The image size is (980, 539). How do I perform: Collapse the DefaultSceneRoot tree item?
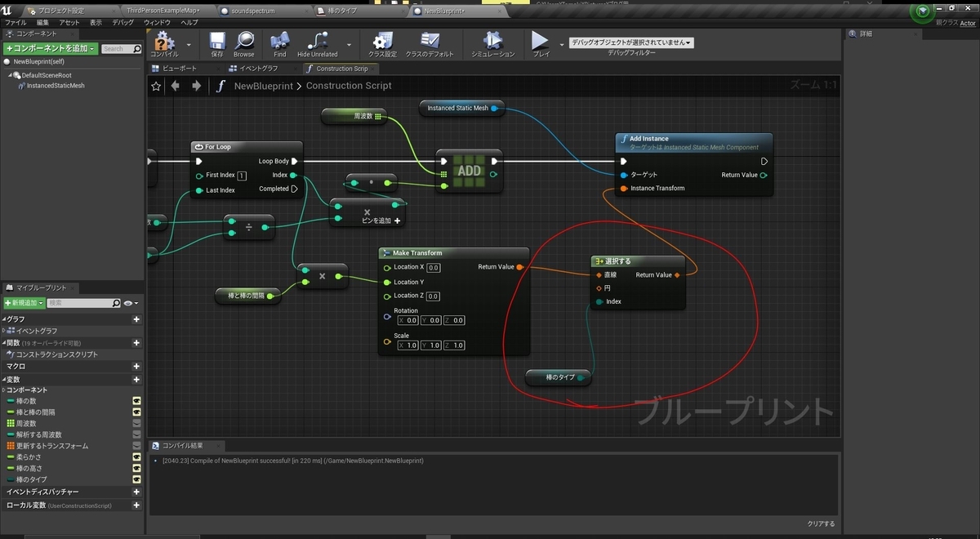pyautogui.click(x=10, y=75)
